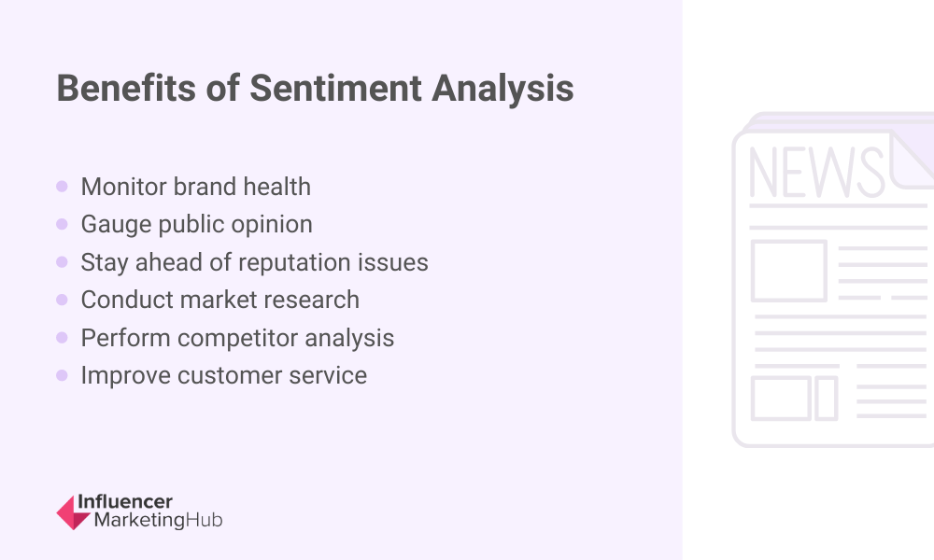The width and height of the screenshot is (934, 560).
Task: Click the Improve customer service item
Action: pyautogui.click(x=223, y=375)
